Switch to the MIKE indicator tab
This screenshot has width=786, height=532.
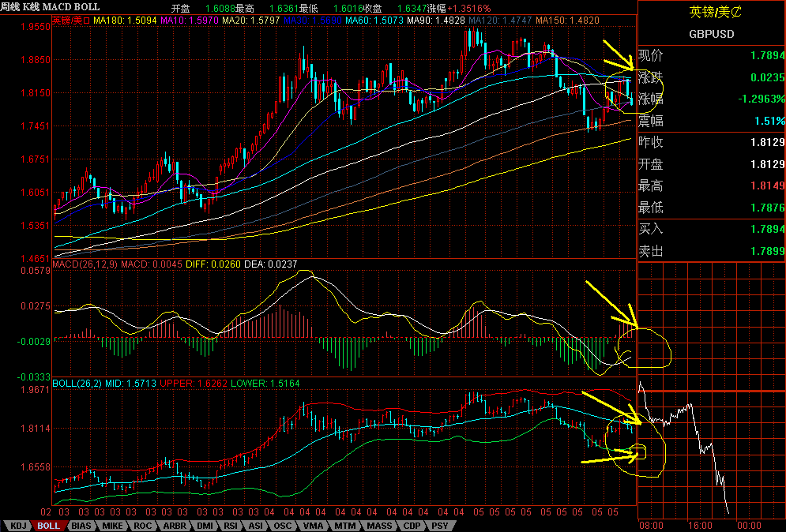pyautogui.click(x=112, y=526)
